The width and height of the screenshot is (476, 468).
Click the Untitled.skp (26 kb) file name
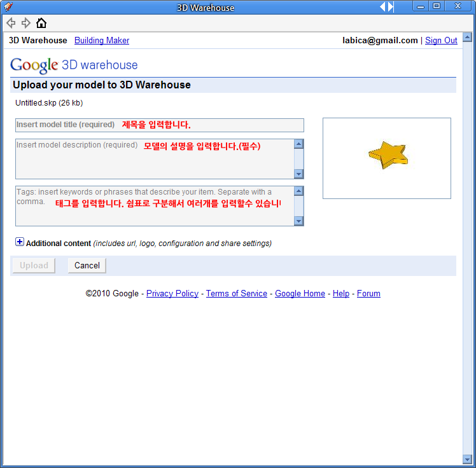49,103
